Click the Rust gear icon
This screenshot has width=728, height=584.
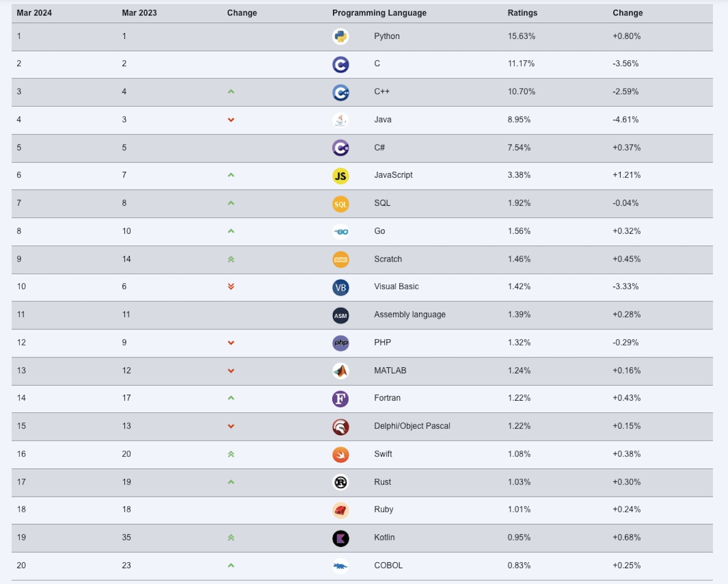(x=340, y=482)
